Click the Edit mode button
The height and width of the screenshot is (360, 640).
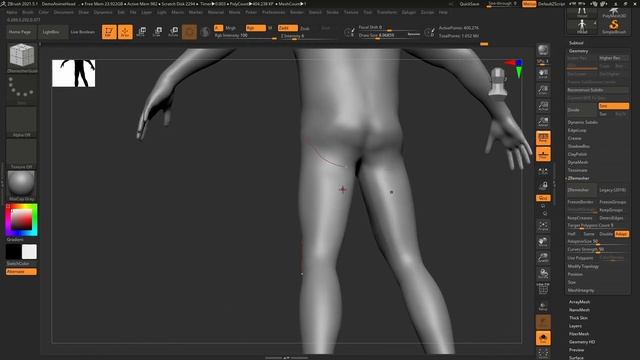point(109,32)
